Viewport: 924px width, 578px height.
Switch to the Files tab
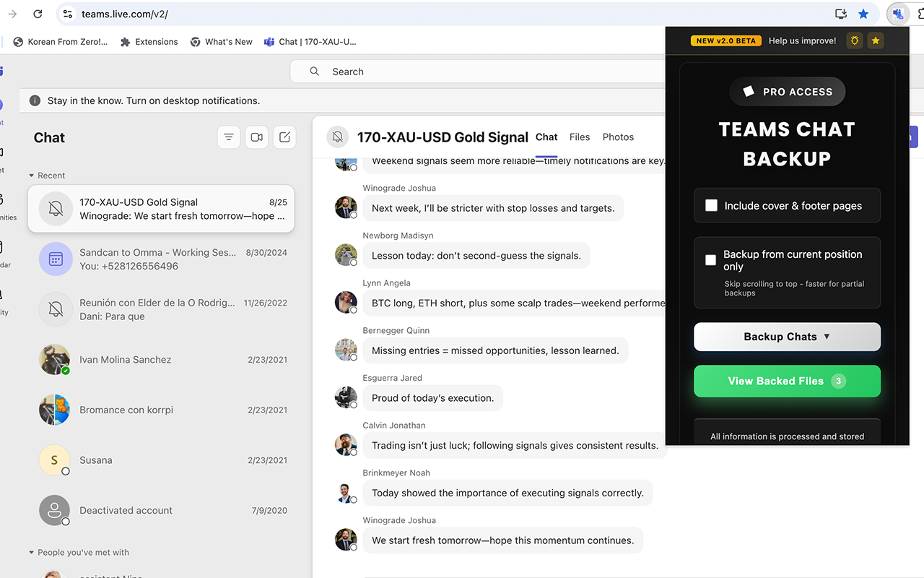tap(580, 137)
